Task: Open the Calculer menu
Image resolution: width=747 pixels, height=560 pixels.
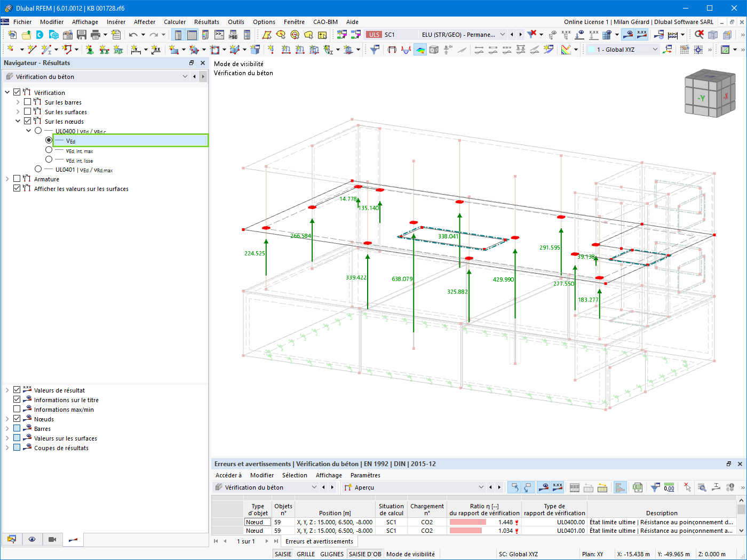Action: pyautogui.click(x=175, y=22)
